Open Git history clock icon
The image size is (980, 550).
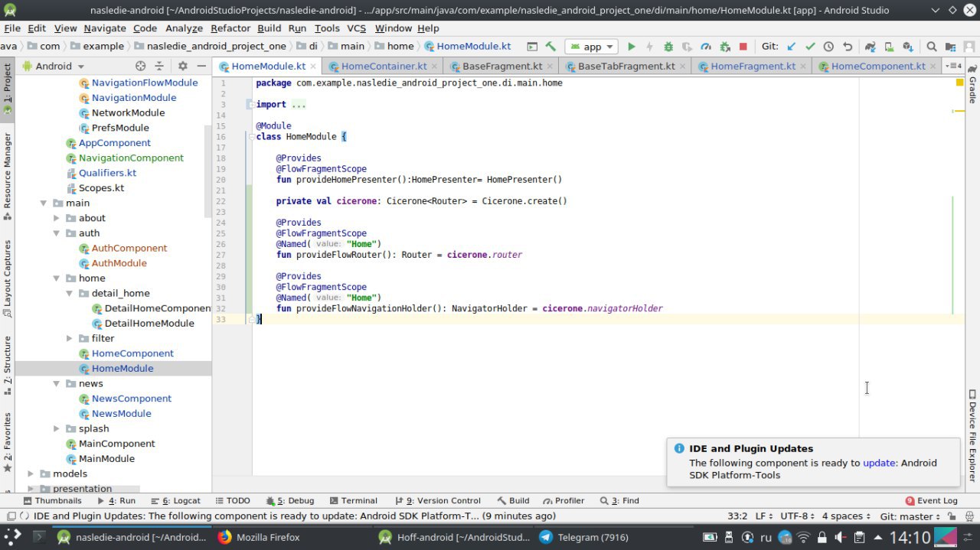828,47
